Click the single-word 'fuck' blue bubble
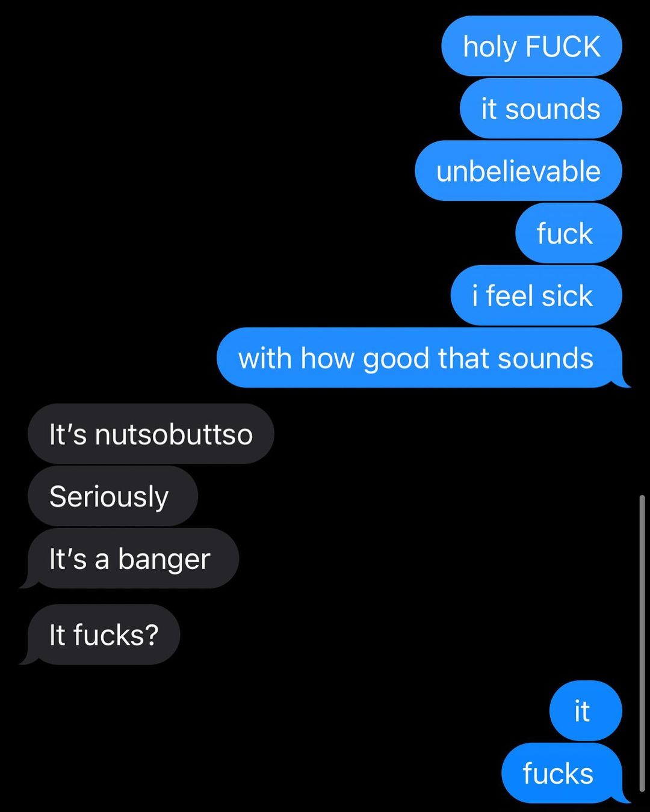 [x=568, y=233]
